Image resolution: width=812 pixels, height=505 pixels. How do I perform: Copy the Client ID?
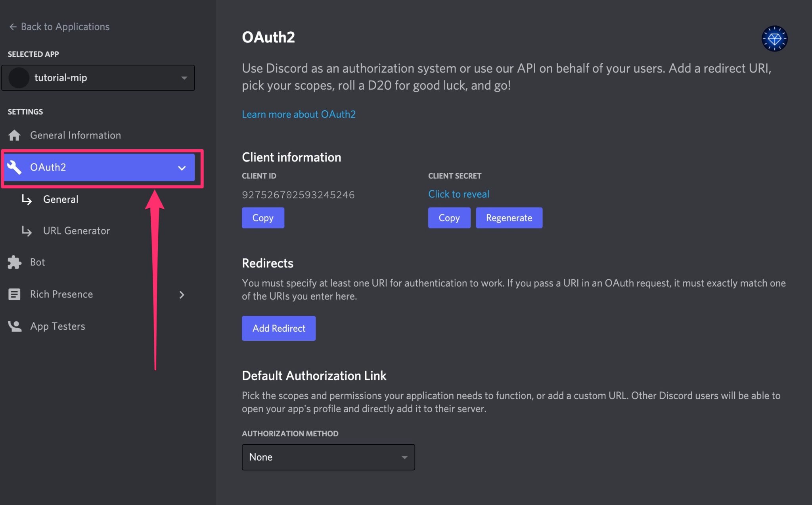pyautogui.click(x=262, y=217)
